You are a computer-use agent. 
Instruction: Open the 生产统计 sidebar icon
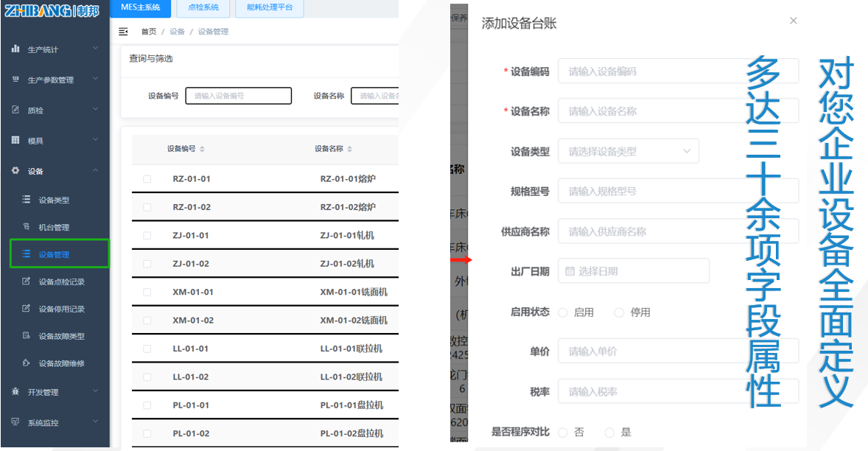13,50
